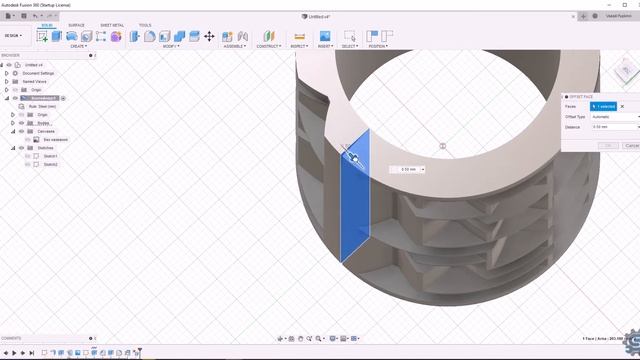Screen dimensions: 640x360
Task: Click the ViewCube
Action: click(626, 71)
